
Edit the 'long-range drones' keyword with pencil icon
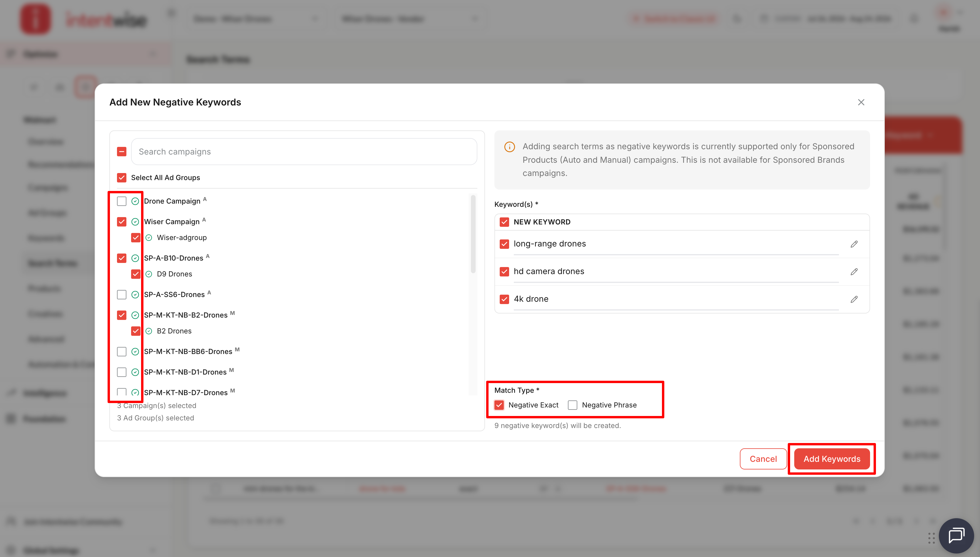[854, 244]
